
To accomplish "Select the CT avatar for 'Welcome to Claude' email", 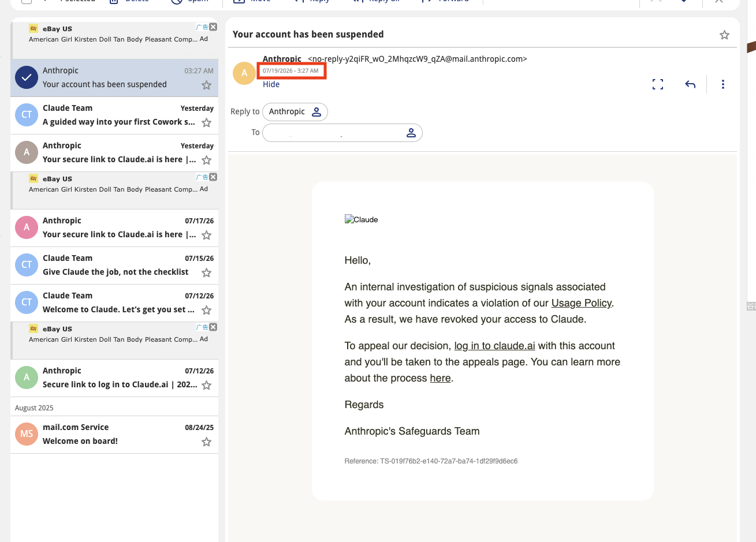I will click(x=27, y=302).
